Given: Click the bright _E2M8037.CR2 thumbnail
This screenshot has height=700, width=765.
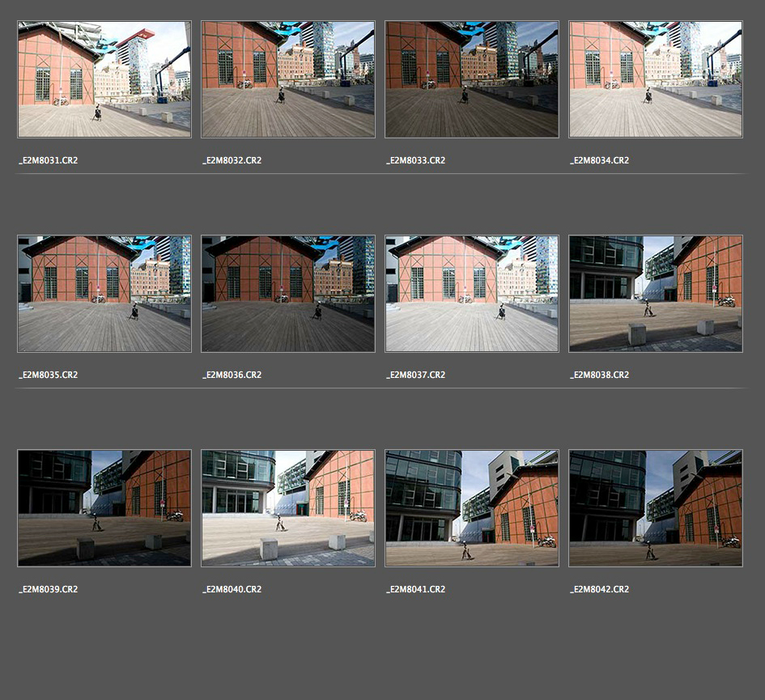Looking at the screenshot, I should click(x=472, y=294).
